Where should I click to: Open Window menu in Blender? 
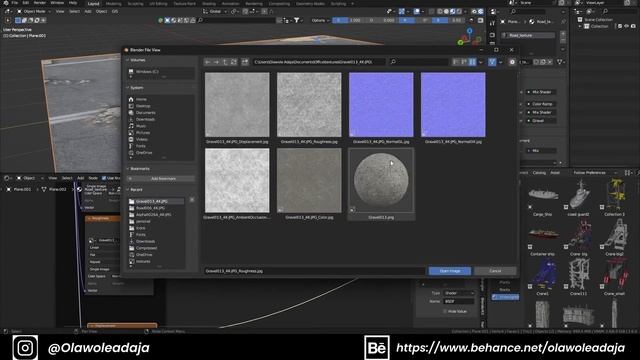[57, 3]
